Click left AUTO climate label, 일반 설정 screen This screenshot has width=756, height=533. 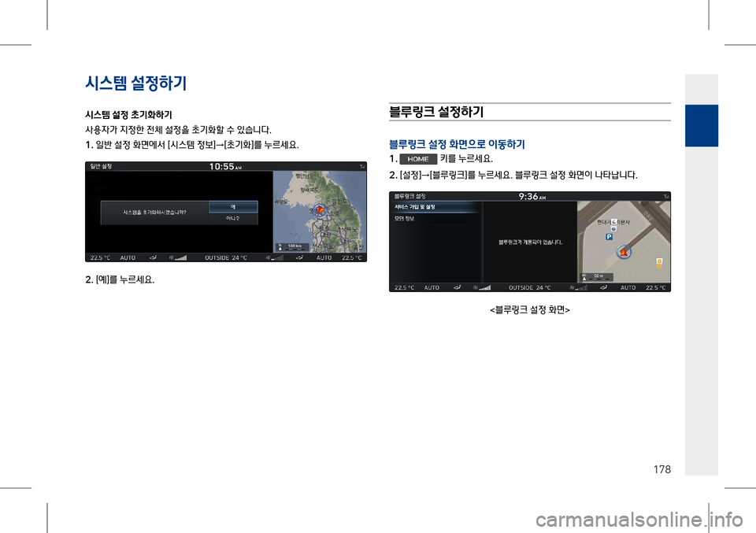(128, 257)
